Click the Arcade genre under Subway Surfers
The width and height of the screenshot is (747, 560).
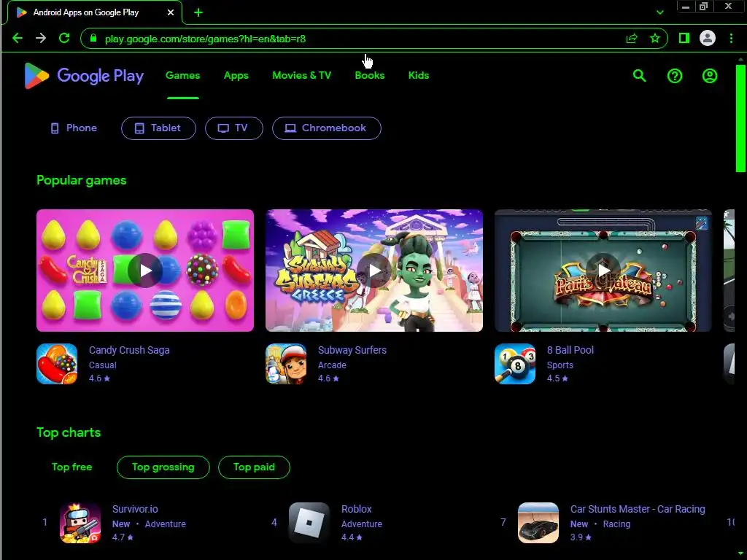pos(332,365)
